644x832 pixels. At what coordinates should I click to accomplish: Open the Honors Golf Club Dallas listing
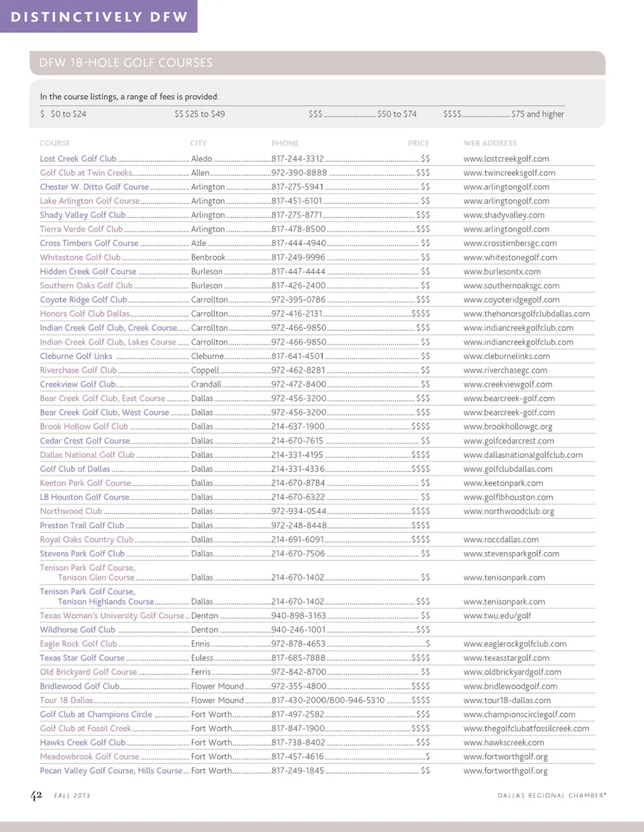coord(85,314)
